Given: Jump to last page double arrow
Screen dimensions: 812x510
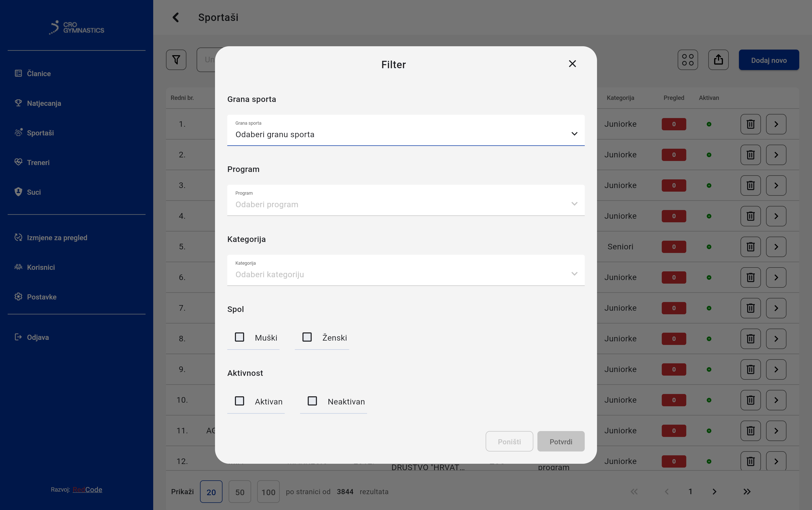Looking at the screenshot, I should pyautogui.click(x=747, y=491).
